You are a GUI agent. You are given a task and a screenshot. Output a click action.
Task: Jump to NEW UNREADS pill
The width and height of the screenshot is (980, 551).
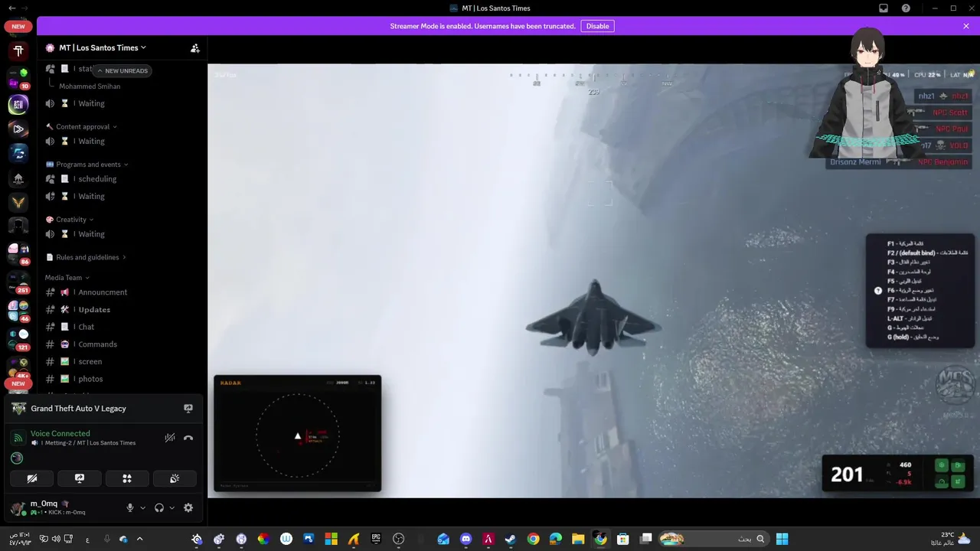click(x=122, y=70)
